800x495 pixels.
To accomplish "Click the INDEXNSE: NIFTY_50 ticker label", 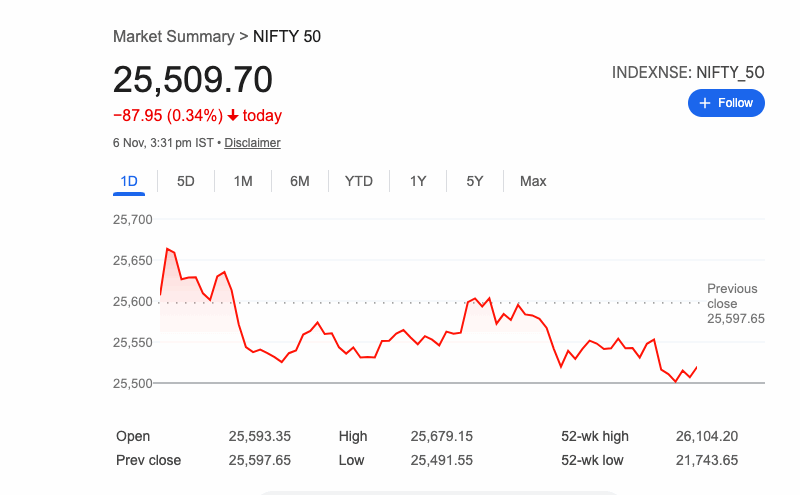I will pos(688,72).
